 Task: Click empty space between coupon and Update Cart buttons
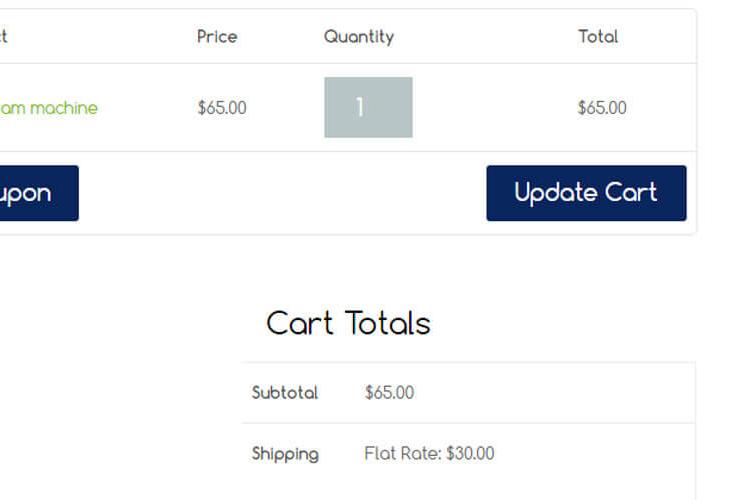click(282, 193)
